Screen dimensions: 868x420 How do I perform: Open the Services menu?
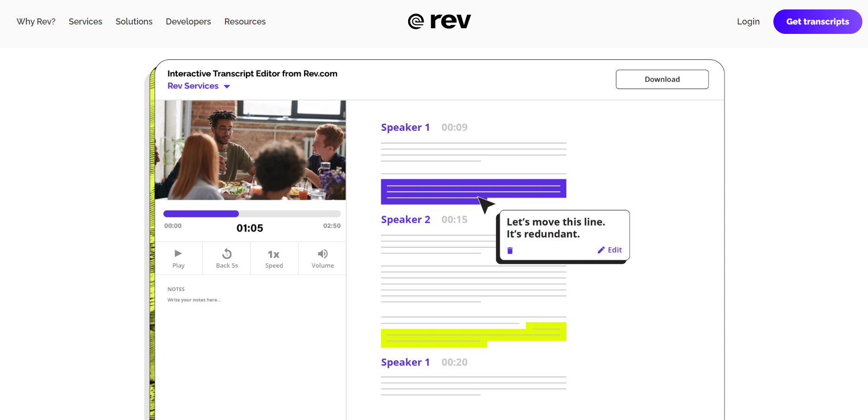(x=85, y=22)
